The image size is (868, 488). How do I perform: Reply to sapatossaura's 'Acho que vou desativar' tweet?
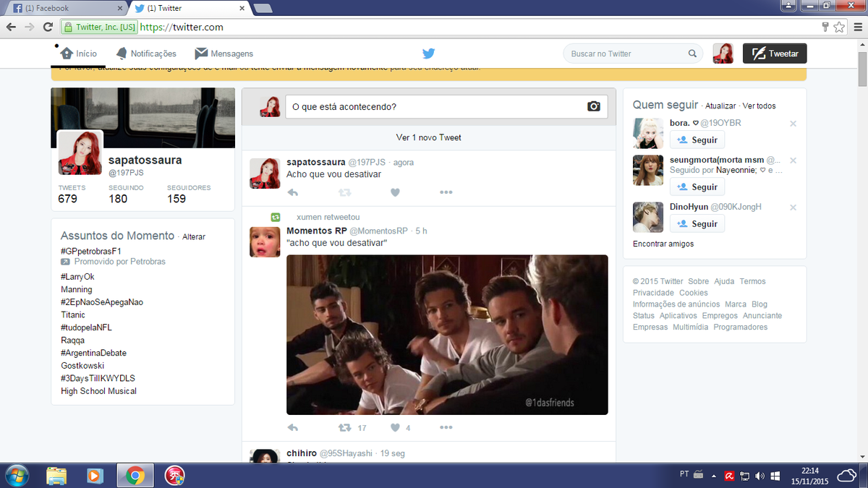[293, 192]
